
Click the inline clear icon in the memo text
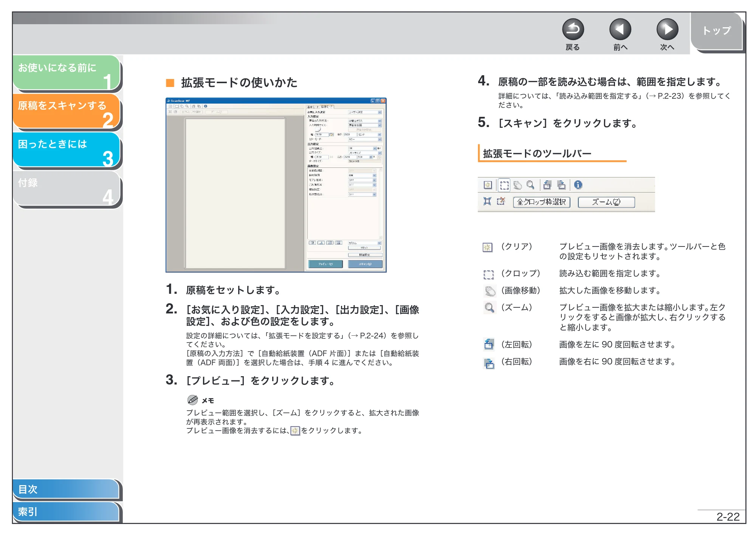(295, 431)
